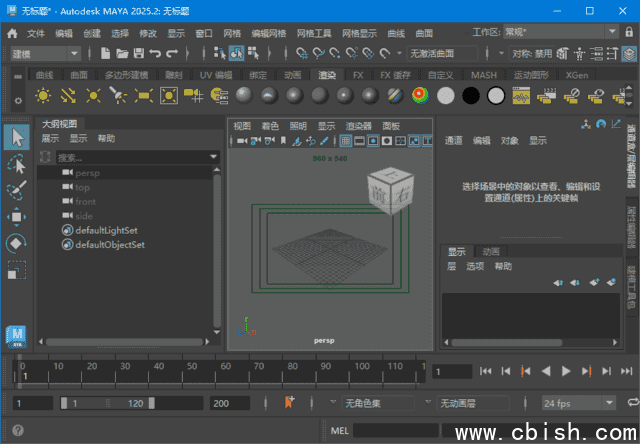Image resolution: width=640 pixels, height=444 pixels.
Task: Open the 文件 menu
Action: pos(36,33)
